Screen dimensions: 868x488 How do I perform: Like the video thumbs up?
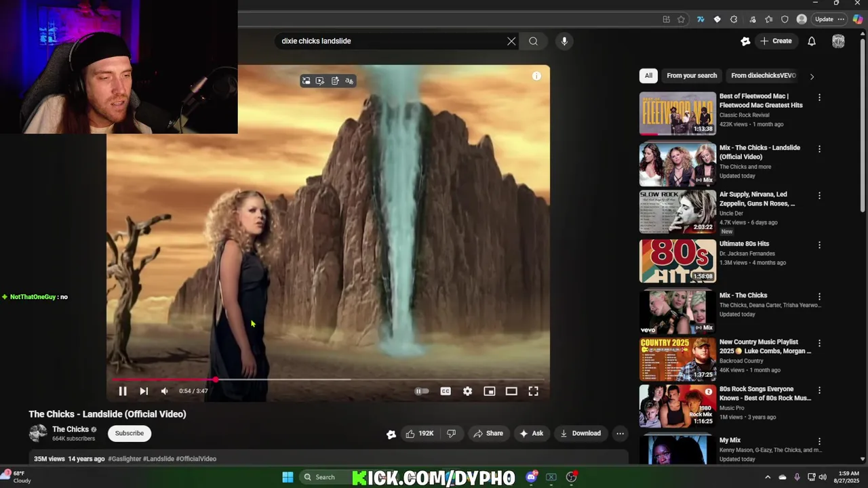pos(419,434)
